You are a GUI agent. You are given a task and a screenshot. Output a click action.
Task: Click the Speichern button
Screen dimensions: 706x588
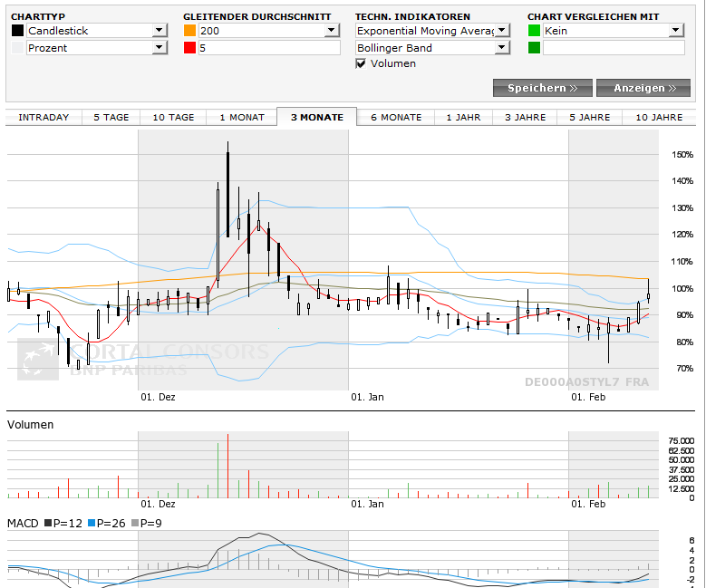(543, 88)
